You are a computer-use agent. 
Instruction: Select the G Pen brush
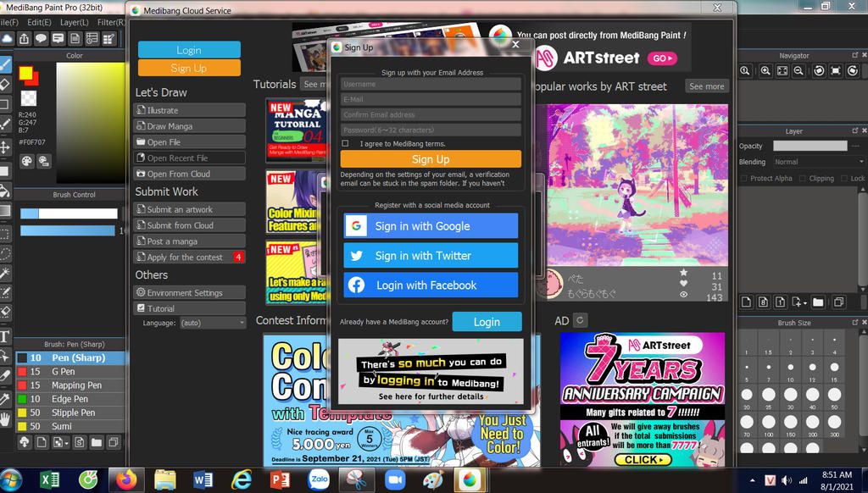(70, 371)
